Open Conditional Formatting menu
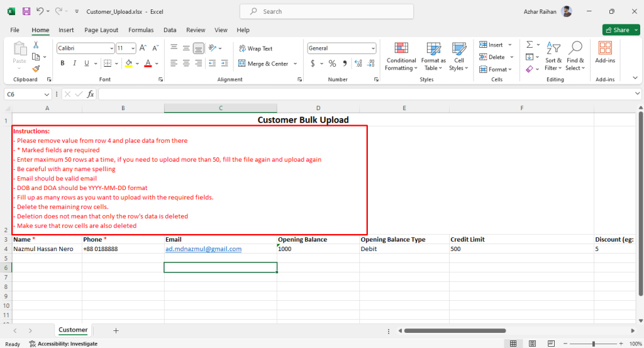644x348 pixels. click(401, 57)
